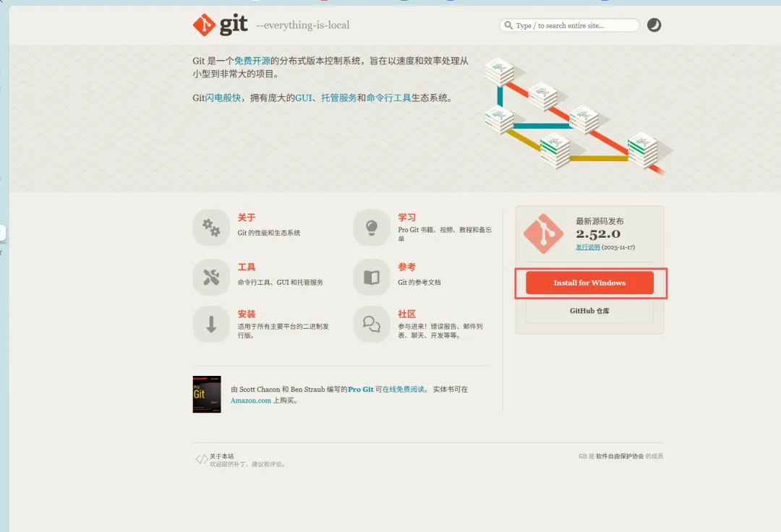Click the 托管服务 link
This screenshot has width=781, height=532.
338,98
